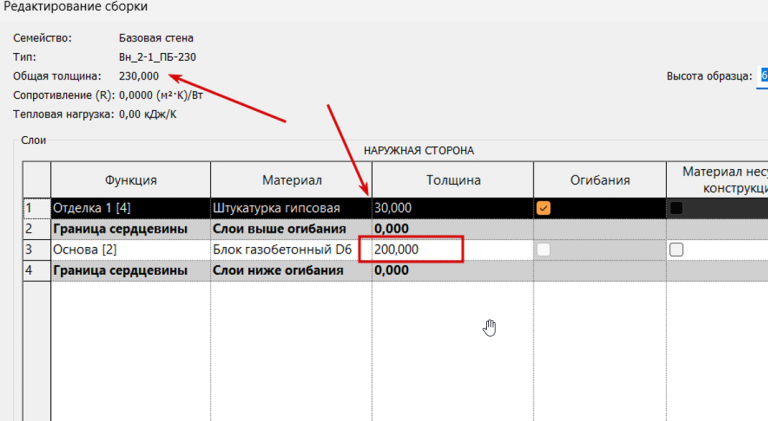The height and width of the screenshot is (421, 768).
Task: Click the Толщина column header
Action: [x=453, y=180]
